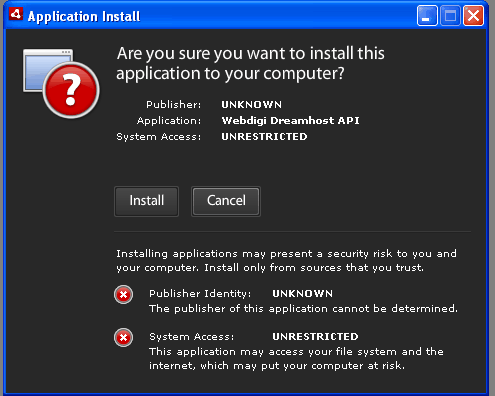The image size is (495, 396).
Task: Click the UNKNOWN value beside Publisher Identity
Action: coord(303,293)
